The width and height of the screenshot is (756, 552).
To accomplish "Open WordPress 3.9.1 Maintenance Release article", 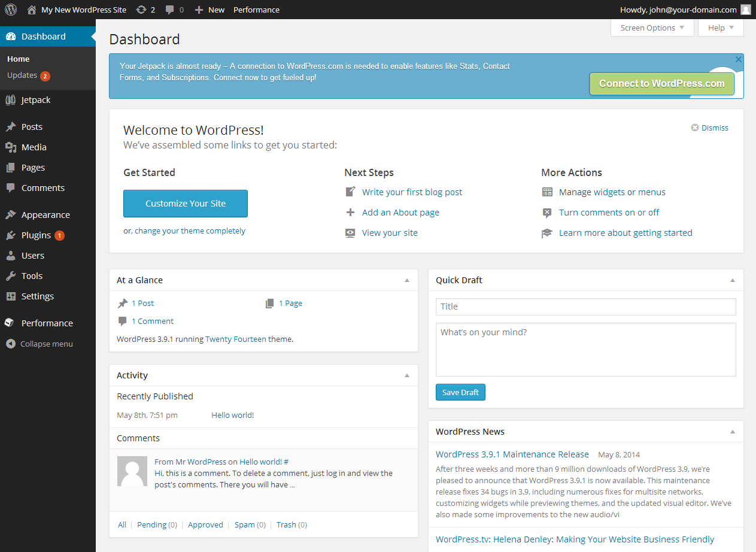I will pyautogui.click(x=512, y=454).
